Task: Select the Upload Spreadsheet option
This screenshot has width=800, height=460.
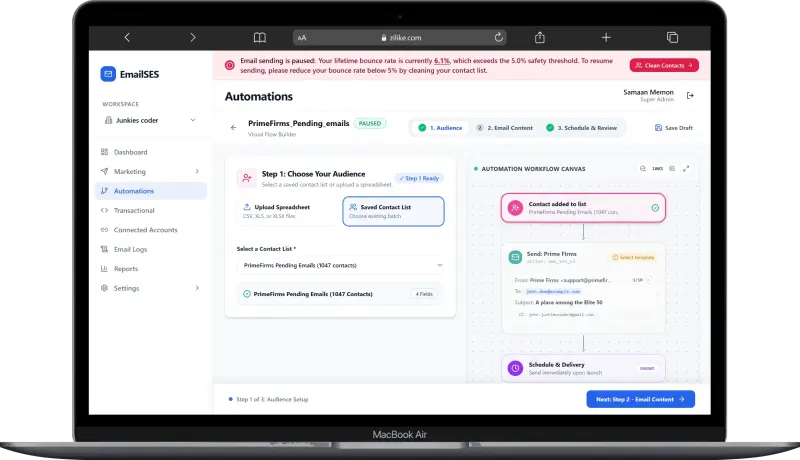Action: tap(288, 211)
